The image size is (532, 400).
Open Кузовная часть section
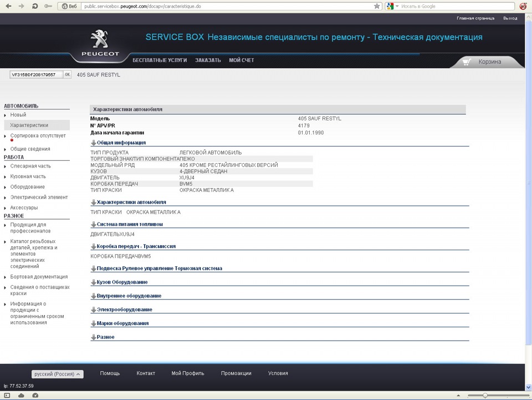tap(28, 176)
